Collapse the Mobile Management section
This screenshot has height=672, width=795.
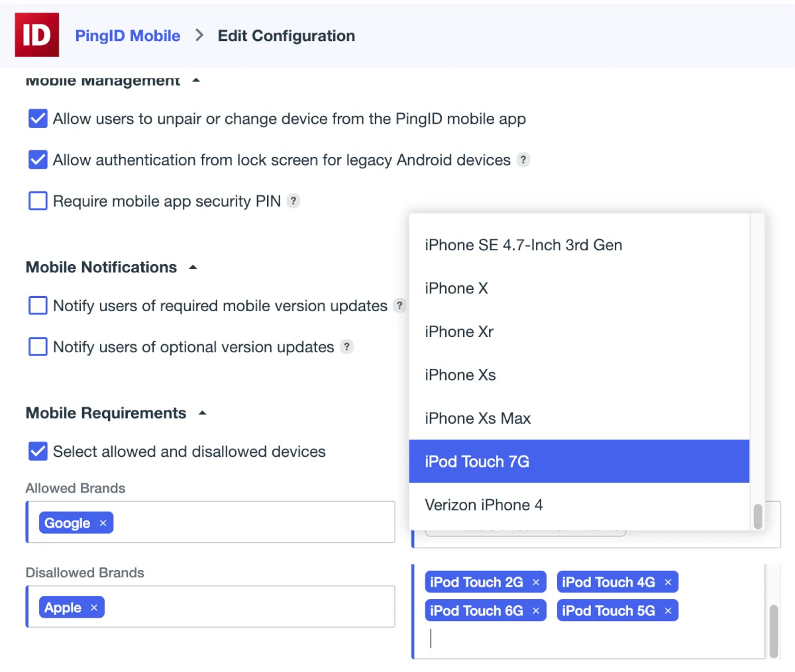(195, 81)
